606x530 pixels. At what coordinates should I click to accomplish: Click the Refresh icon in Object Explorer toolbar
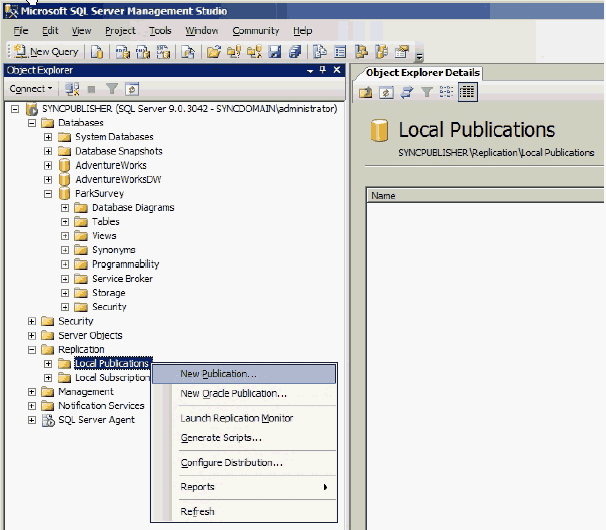coord(132,89)
